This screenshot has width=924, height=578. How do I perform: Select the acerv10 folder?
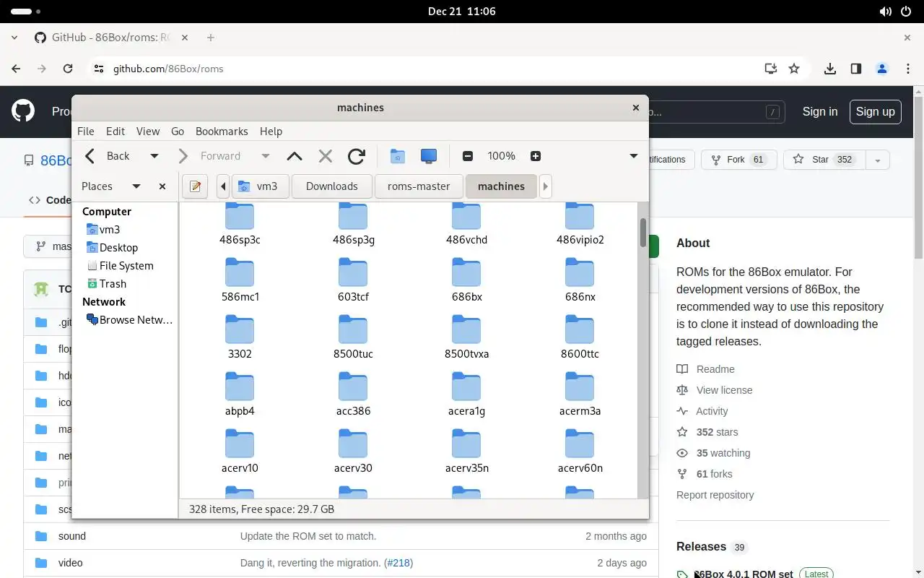[240, 452]
